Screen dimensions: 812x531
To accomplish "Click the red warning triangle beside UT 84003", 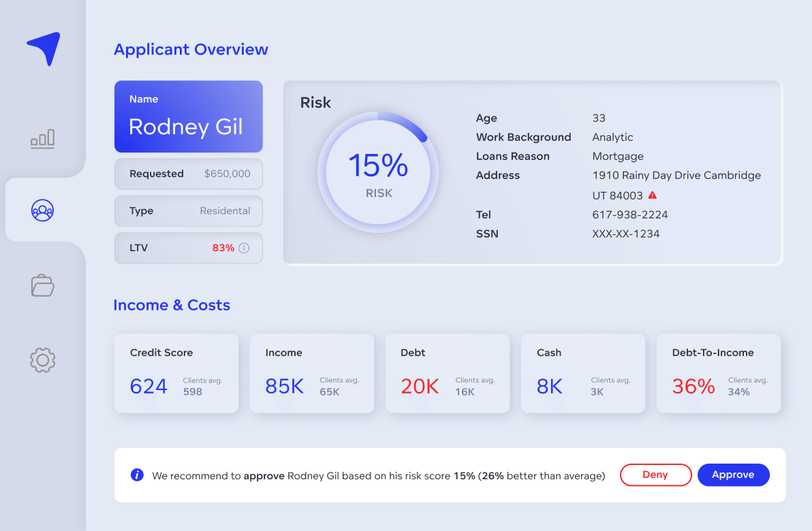I will coord(653,195).
